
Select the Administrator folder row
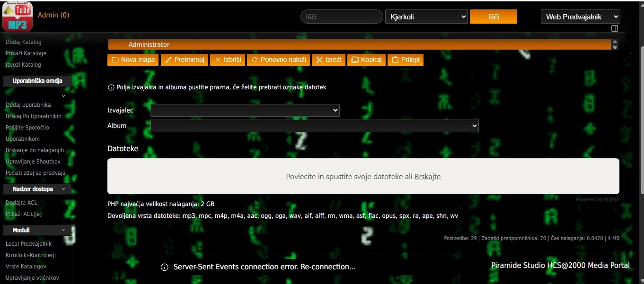click(x=360, y=44)
